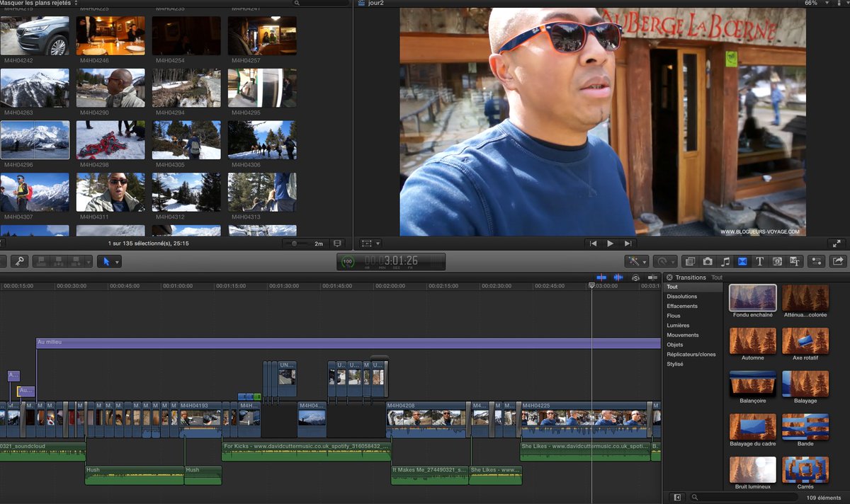Show the Photos browser camera icon
Viewport: 850px width, 504px height.
(708, 261)
